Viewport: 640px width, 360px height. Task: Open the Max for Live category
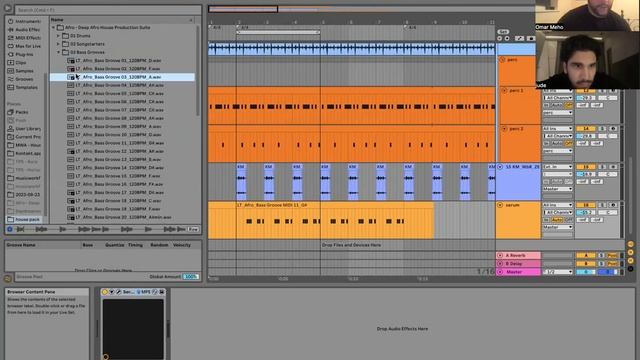24,46
